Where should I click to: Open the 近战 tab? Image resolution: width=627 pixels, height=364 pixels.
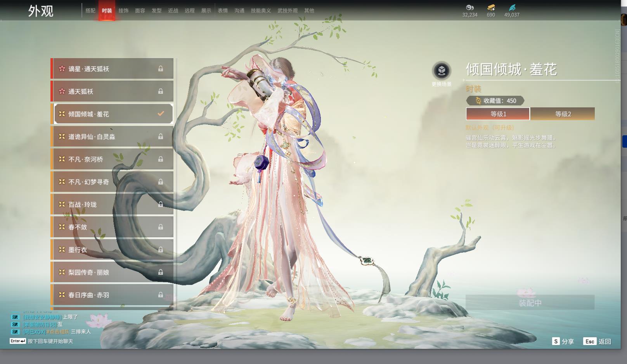(173, 10)
